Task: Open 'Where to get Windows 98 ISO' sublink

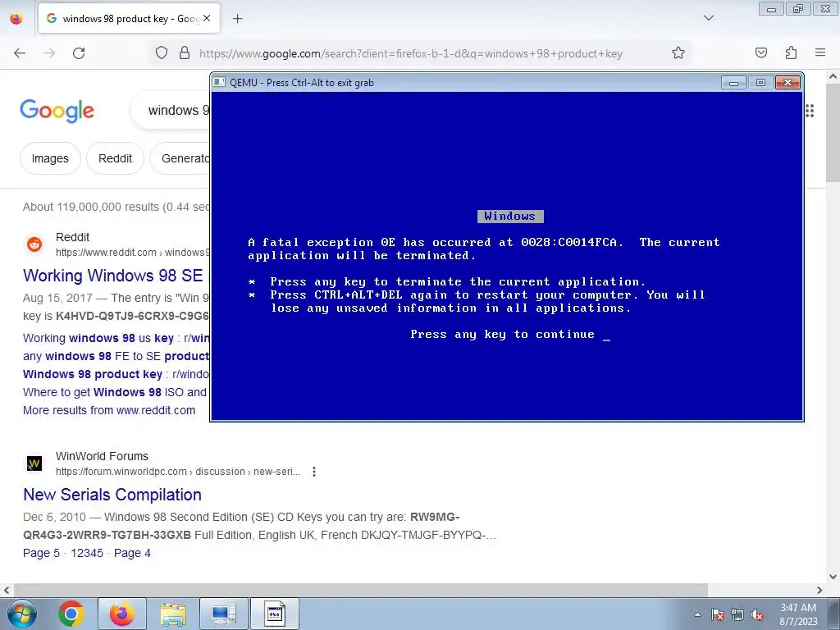Action: tap(115, 392)
